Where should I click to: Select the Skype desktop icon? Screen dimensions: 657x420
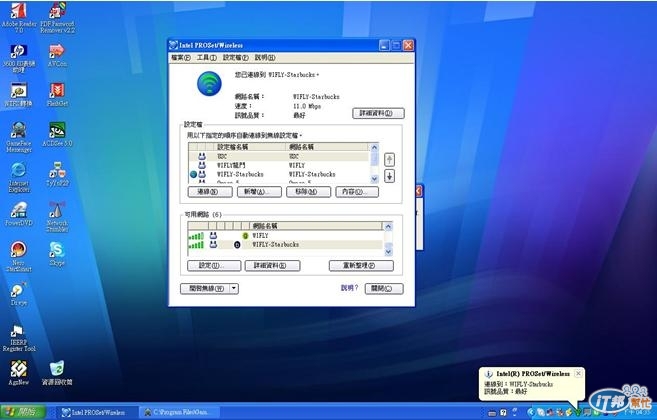tap(57, 254)
